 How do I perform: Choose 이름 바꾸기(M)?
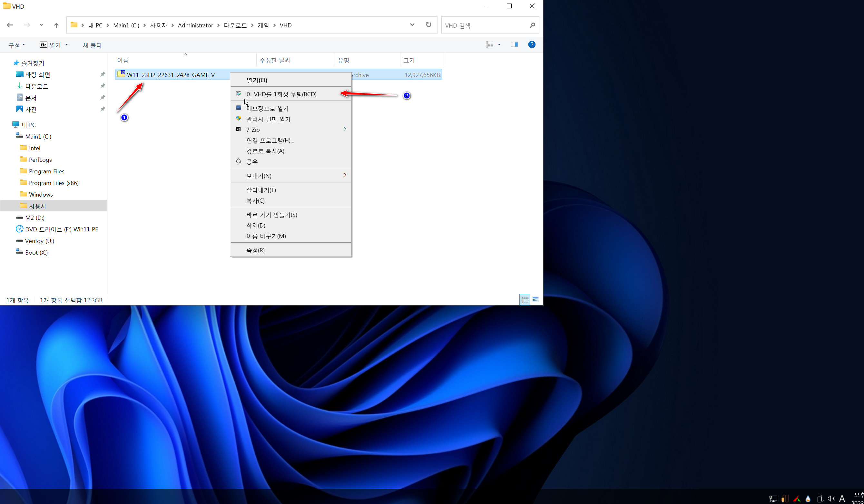291,236
